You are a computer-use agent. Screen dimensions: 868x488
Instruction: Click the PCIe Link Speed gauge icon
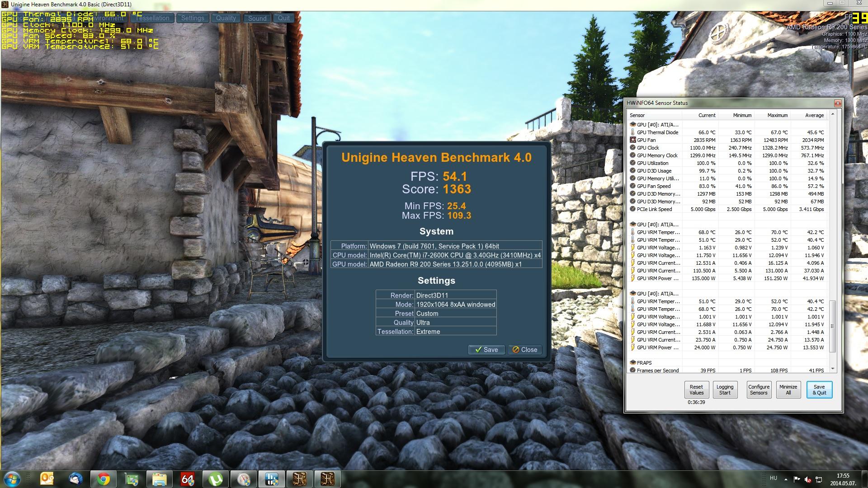coord(632,209)
